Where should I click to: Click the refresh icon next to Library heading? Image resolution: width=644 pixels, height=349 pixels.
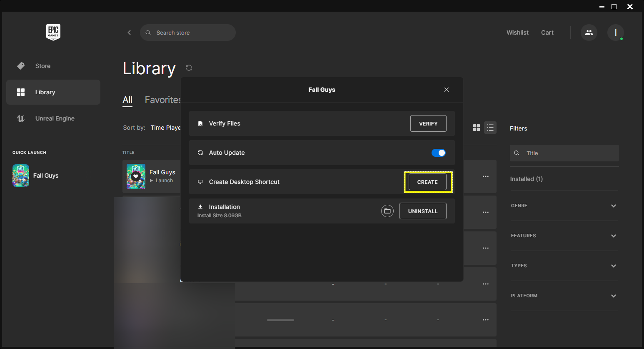(189, 68)
